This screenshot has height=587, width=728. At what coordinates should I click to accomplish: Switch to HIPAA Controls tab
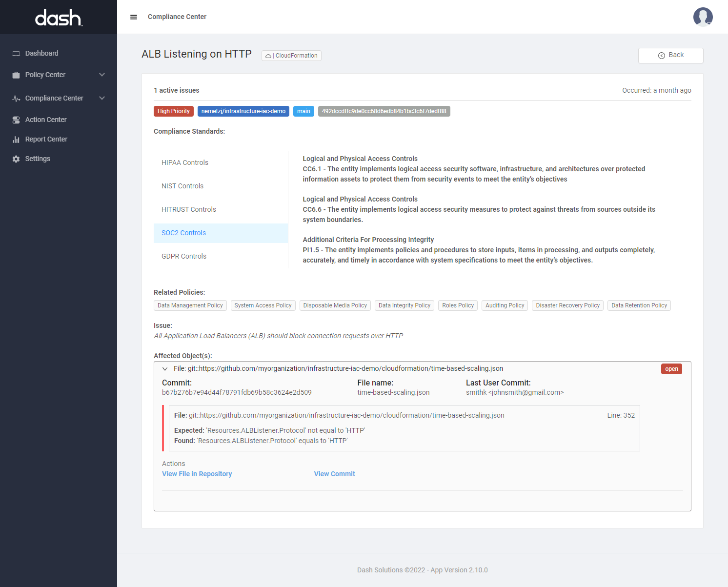tap(185, 162)
